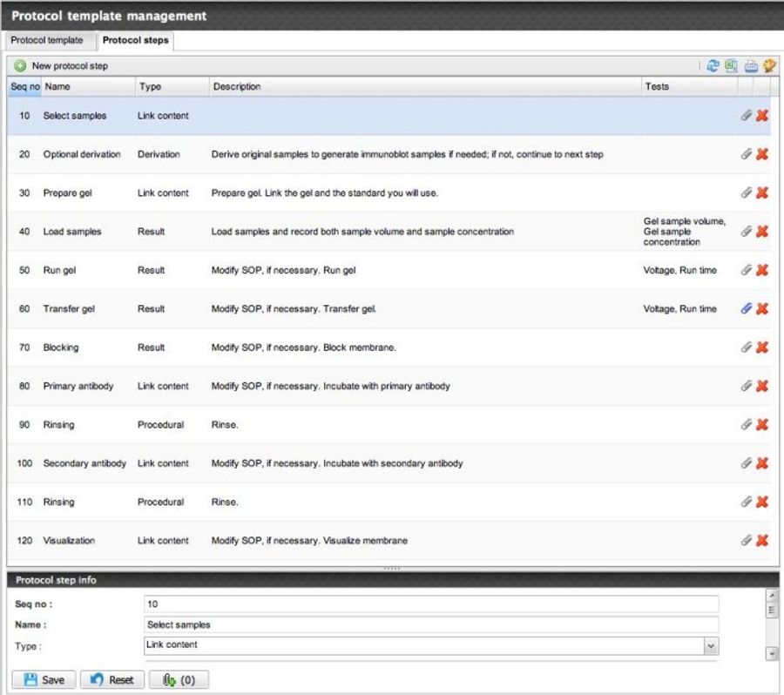Screen dimensions: 784x695
Task: Click the red delete icon for Blocking step
Action: click(x=760, y=347)
